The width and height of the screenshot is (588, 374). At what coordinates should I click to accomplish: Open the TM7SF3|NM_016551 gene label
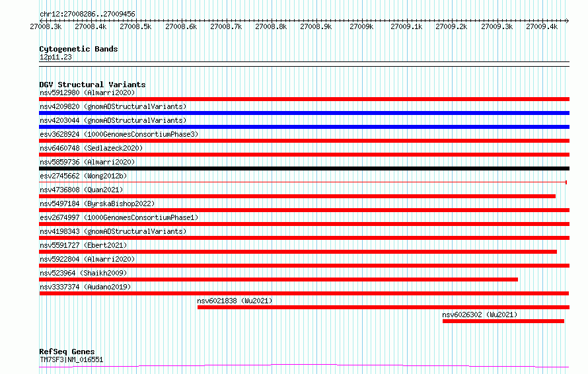point(71,359)
